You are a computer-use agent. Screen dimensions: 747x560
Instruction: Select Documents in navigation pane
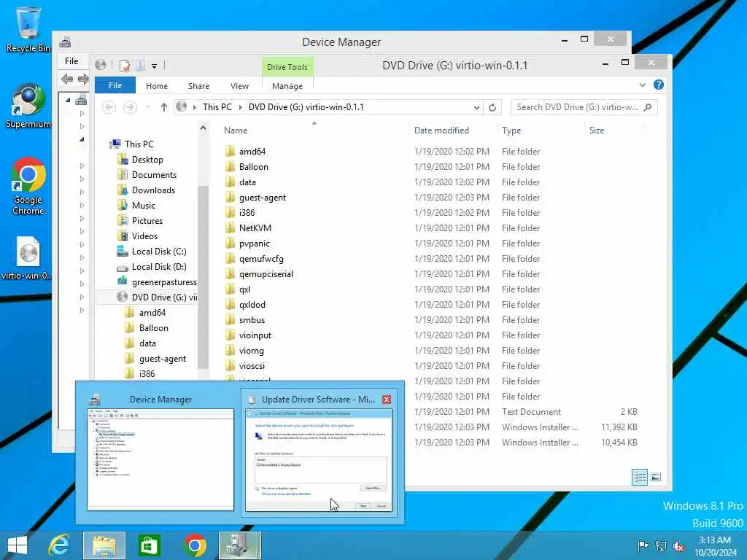[154, 175]
